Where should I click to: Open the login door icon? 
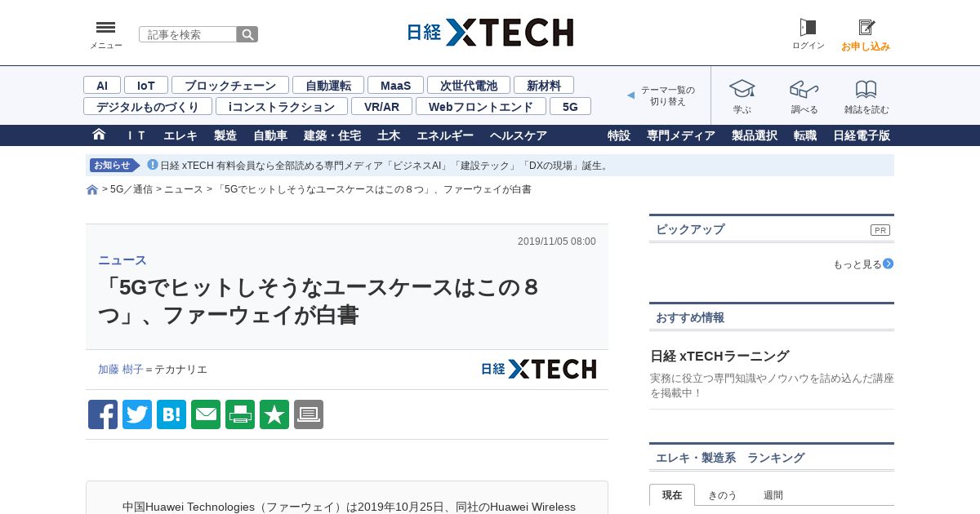(808, 28)
